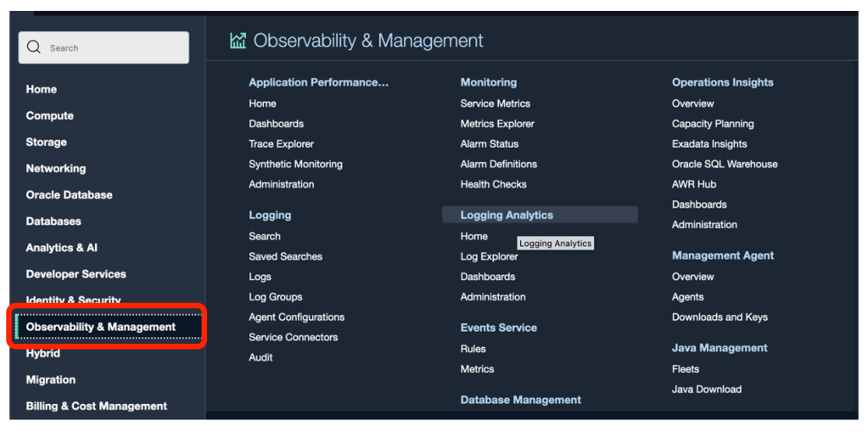Open Log Explorer under Logging Analytics

pos(489,256)
